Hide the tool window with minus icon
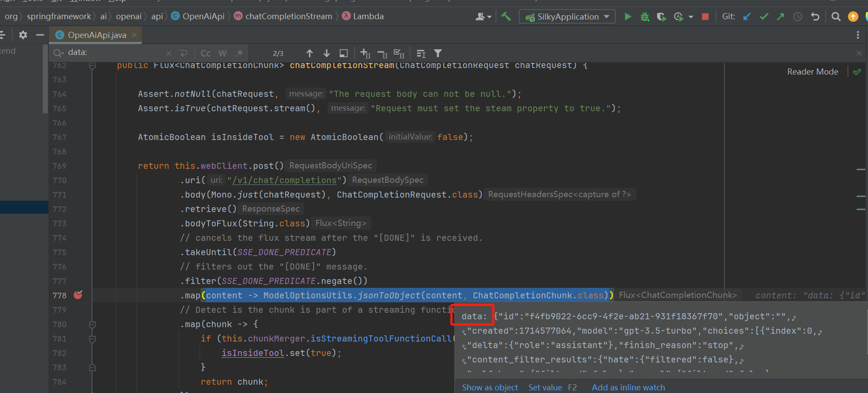 click(40, 35)
